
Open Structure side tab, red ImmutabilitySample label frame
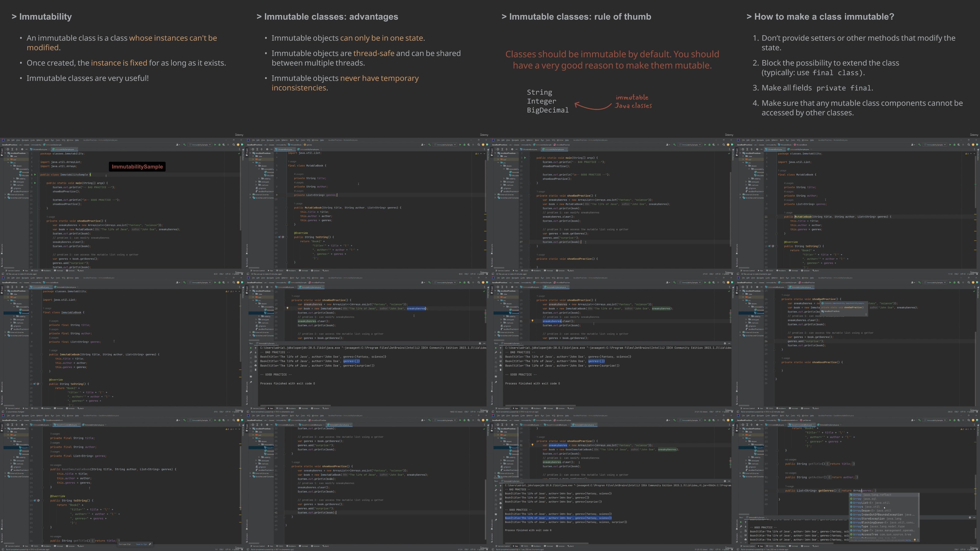pos(2,262)
